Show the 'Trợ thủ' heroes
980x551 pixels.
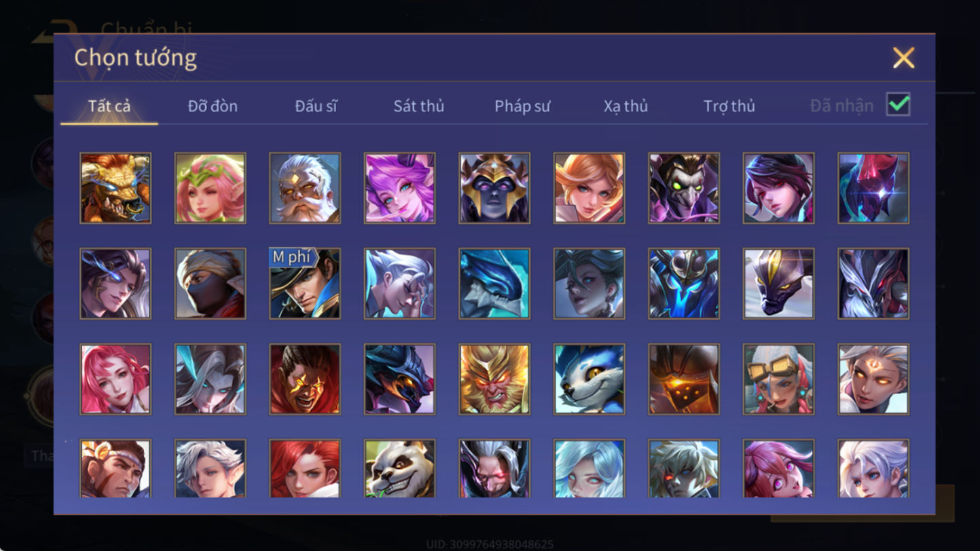(729, 106)
